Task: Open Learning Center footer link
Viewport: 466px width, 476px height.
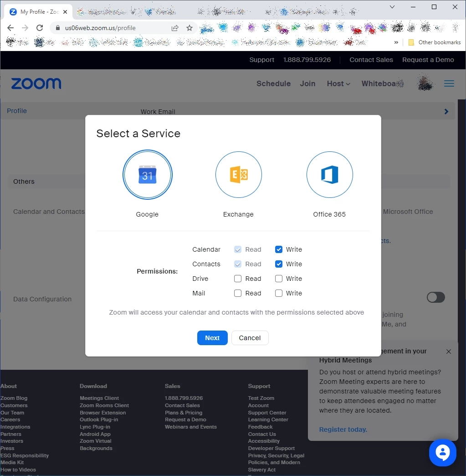Action: point(268,419)
